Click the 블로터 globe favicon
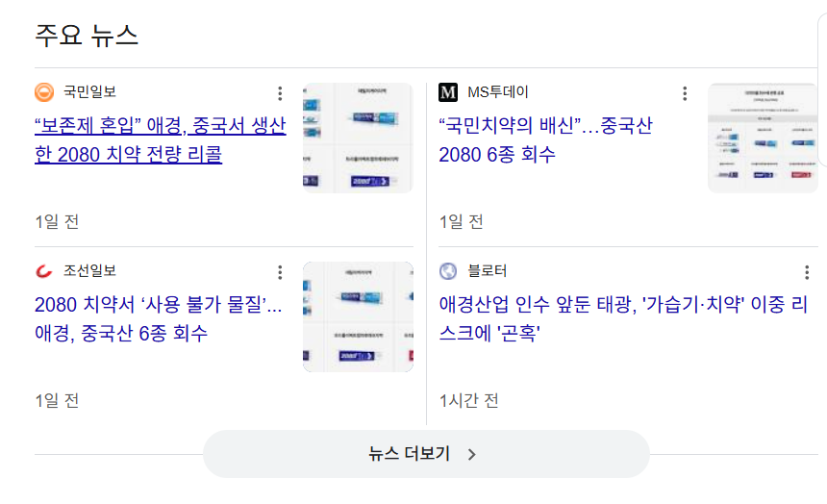Image resolution: width=827 pixels, height=504 pixels. 448,271
